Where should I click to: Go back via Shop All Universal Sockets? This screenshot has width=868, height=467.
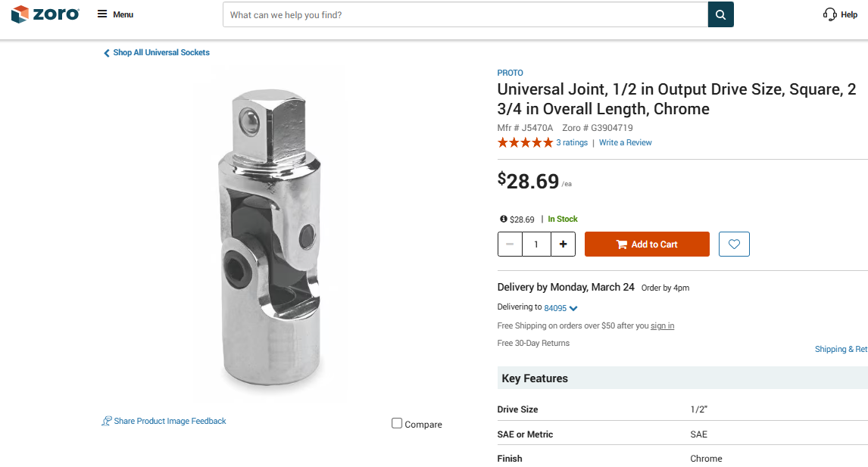pos(156,53)
